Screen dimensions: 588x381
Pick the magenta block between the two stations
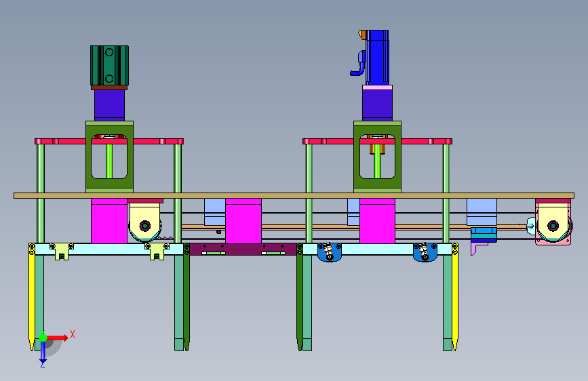tap(243, 221)
